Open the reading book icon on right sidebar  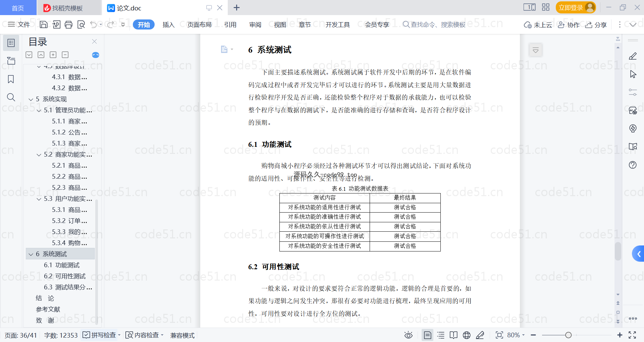(x=633, y=147)
